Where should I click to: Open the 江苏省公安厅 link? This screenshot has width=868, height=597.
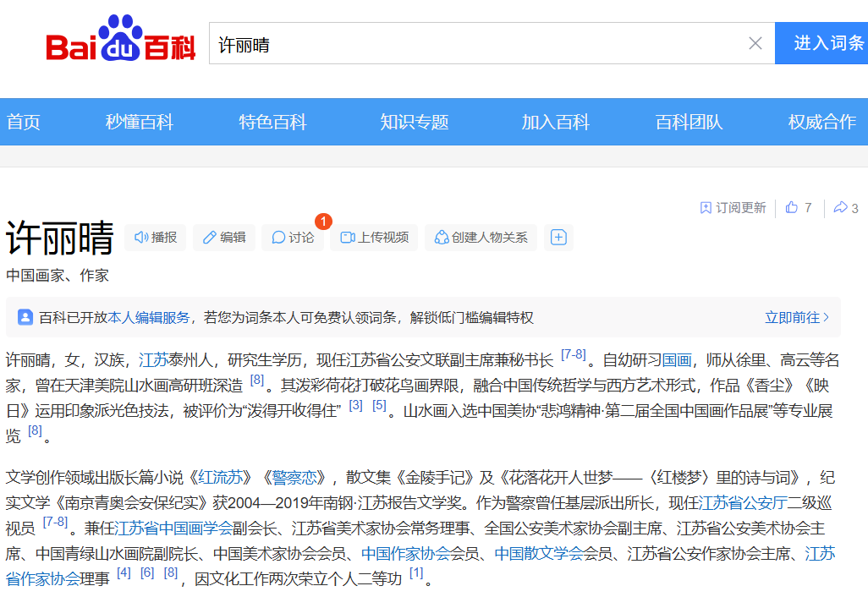pos(743,502)
